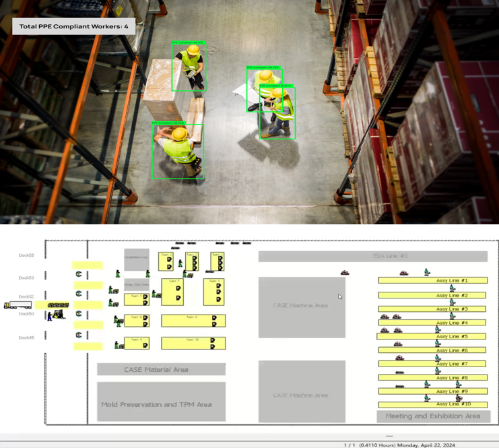
Task: Click the product pile above the upper CASE Machine Area
Action: point(345,273)
